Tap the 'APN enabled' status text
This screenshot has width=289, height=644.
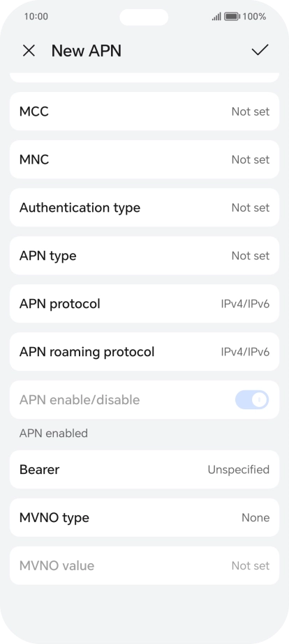(54, 434)
